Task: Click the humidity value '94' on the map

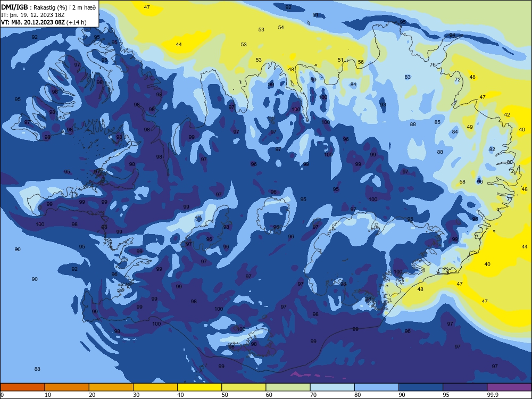Action: tap(452, 35)
